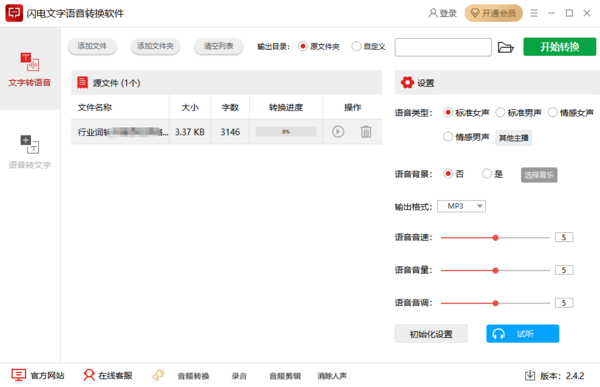Click the 添加文件夹 button
Viewport: 600px width, 387px height.
coord(155,46)
